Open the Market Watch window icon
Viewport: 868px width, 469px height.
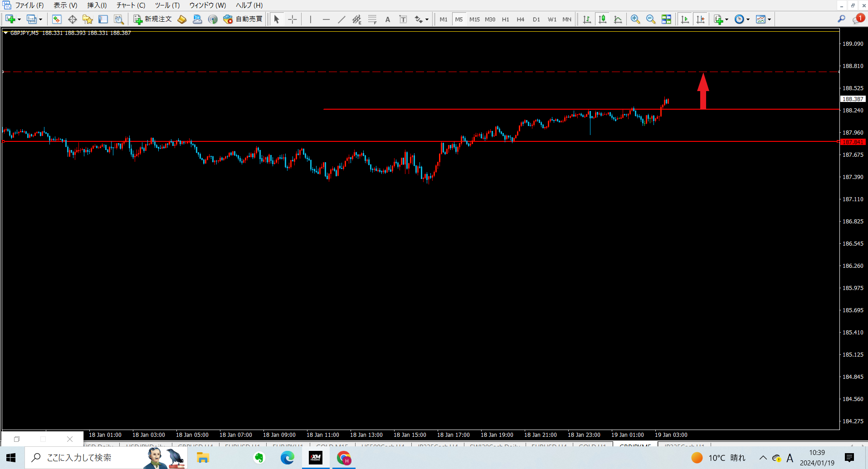point(57,19)
